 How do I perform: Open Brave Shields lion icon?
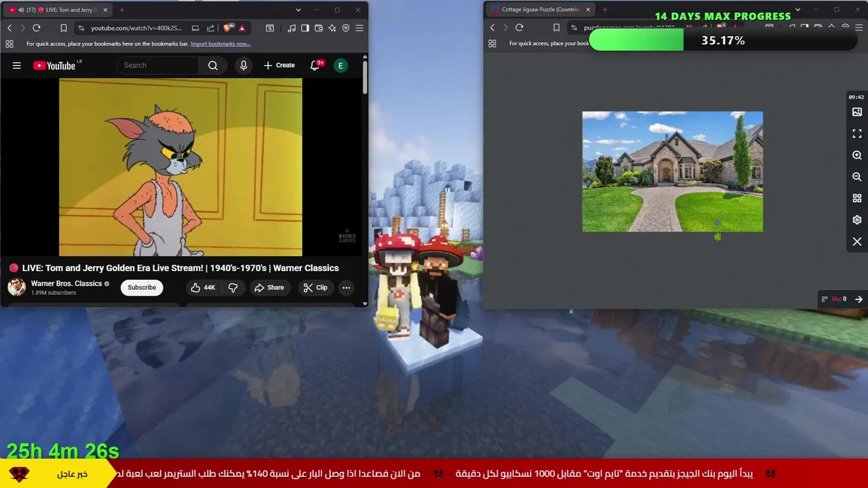coord(227,28)
